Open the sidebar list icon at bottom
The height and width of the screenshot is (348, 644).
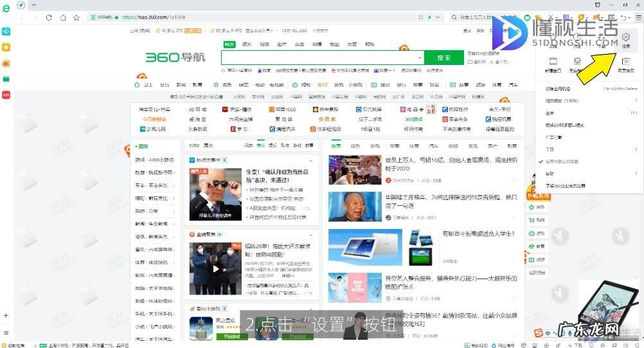[6, 333]
